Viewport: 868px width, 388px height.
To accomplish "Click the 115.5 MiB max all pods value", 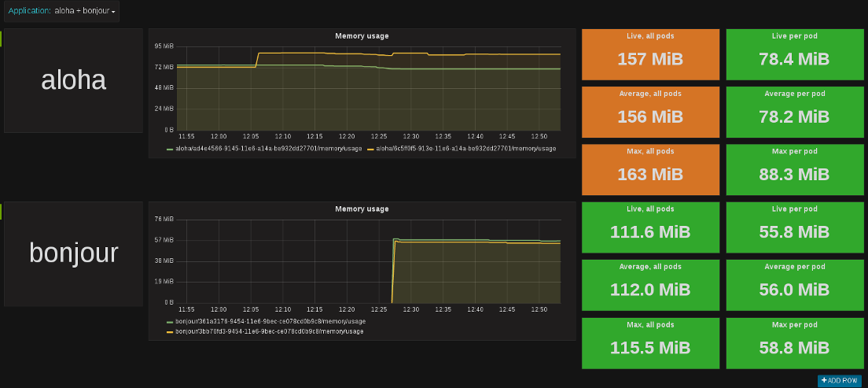I will point(650,348).
